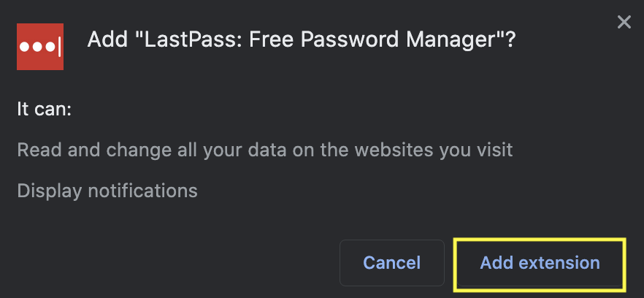Click the red LastPass extension icon
Screen dimensions: 644x298
coord(40,47)
